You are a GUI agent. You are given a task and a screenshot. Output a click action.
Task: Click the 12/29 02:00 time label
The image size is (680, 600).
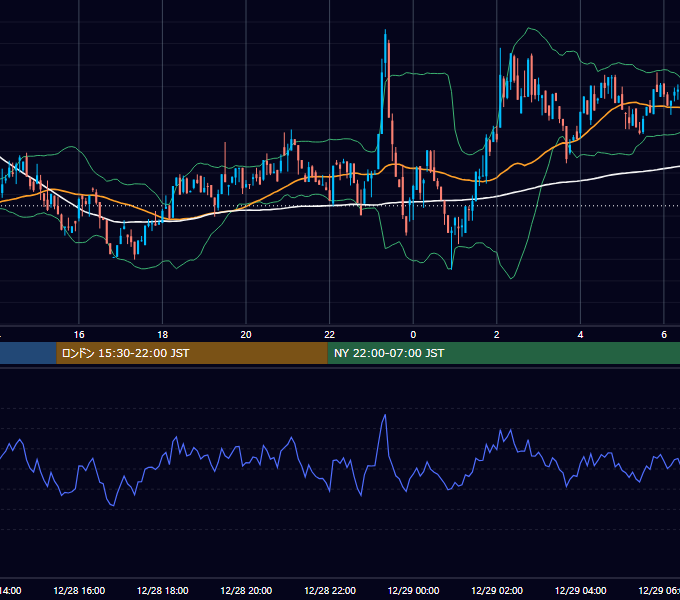tap(497, 590)
